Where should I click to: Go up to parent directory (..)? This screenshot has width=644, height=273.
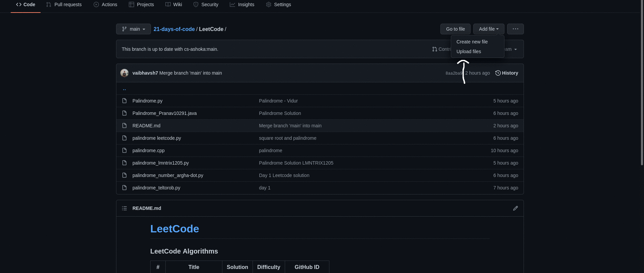tap(124, 89)
